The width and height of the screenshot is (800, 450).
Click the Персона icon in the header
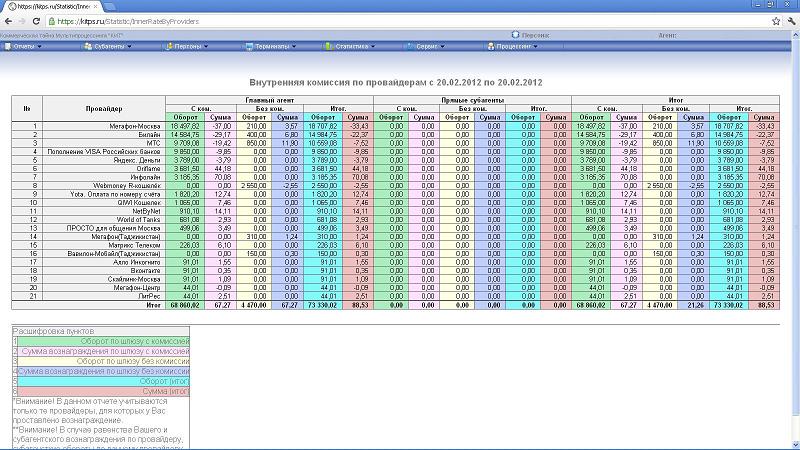pos(515,35)
